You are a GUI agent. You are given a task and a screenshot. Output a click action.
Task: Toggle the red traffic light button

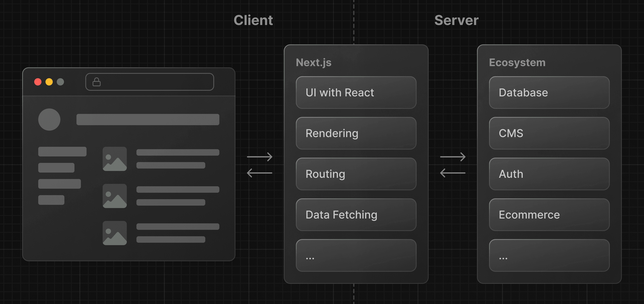38,81
